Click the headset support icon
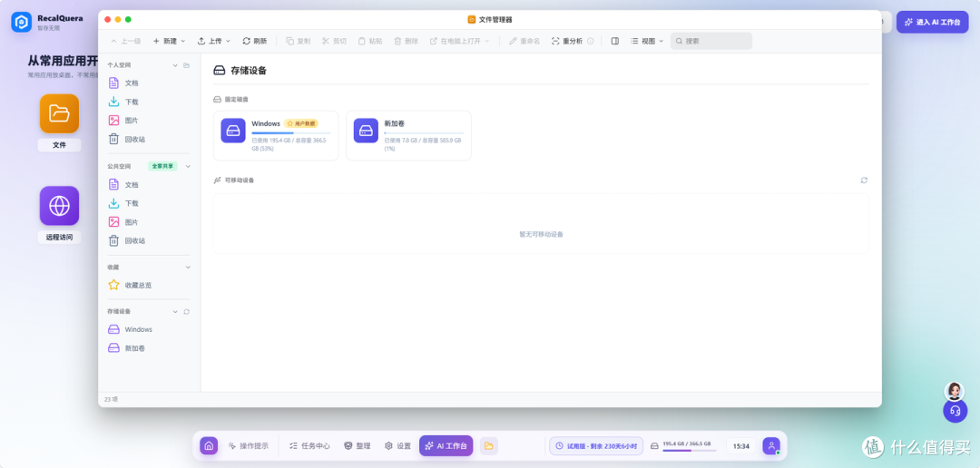 pyautogui.click(x=955, y=411)
